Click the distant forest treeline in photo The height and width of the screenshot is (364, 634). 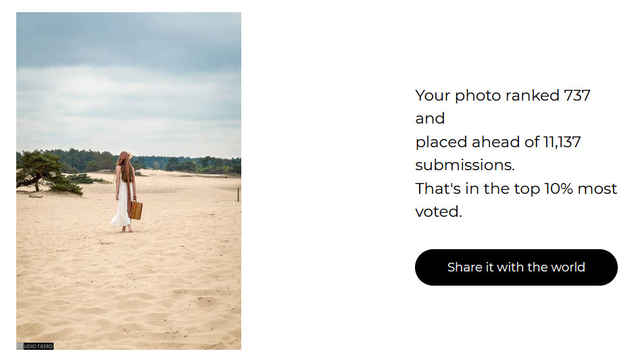coord(178,161)
